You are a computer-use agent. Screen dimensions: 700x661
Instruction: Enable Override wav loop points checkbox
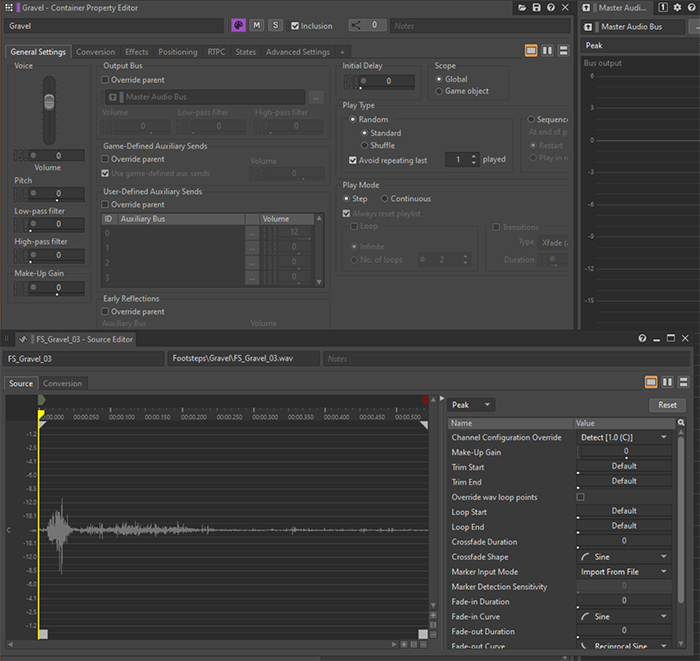[581, 497]
